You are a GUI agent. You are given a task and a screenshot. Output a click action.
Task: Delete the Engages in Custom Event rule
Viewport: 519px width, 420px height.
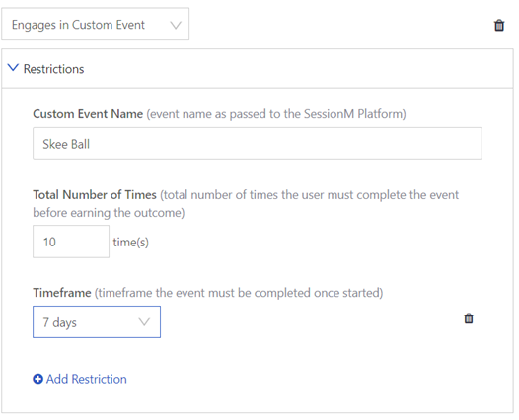pos(499,25)
